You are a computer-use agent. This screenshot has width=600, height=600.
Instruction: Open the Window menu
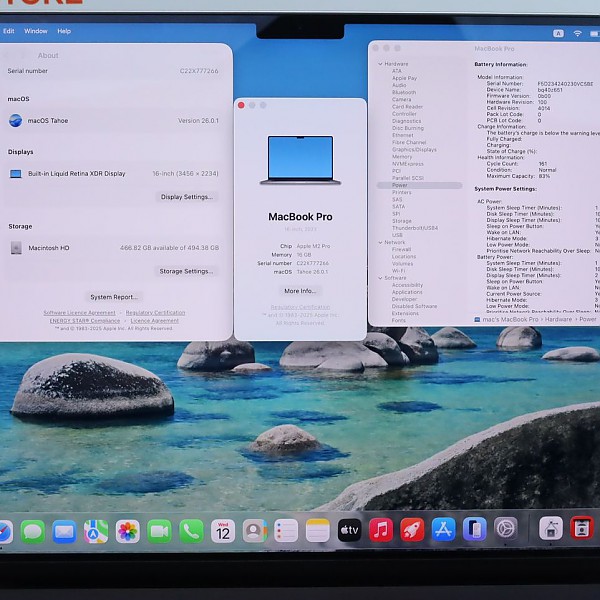[x=36, y=31]
